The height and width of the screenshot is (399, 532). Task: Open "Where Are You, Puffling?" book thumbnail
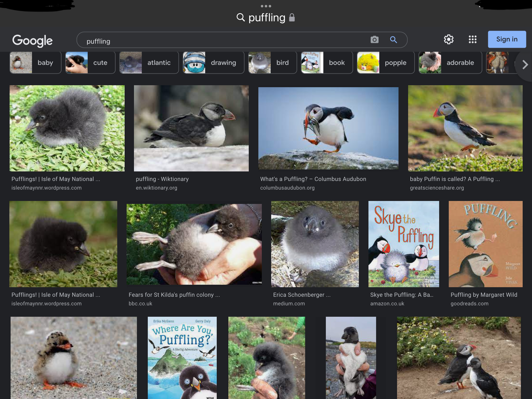[182, 358]
